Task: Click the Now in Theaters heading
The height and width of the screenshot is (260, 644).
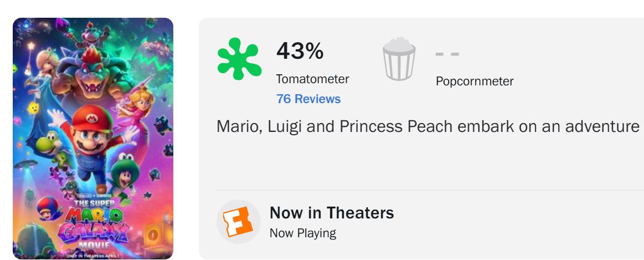Action: pos(331,212)
